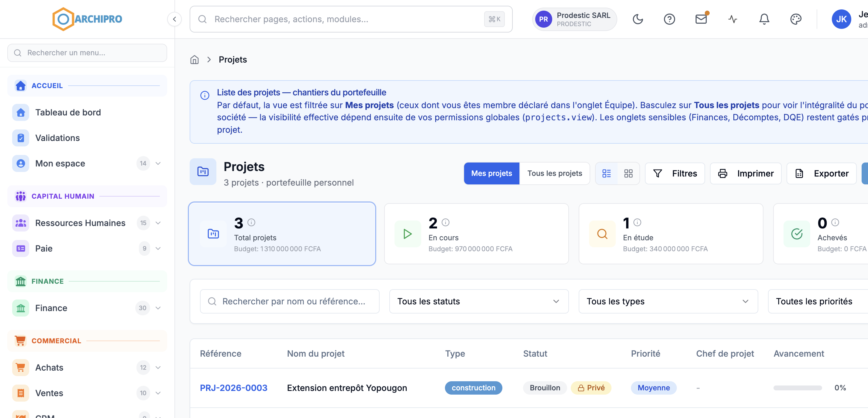Screen dimensions: 868x418
Task: Click the 0% progress bar
Action: click(x=797, y=388)
